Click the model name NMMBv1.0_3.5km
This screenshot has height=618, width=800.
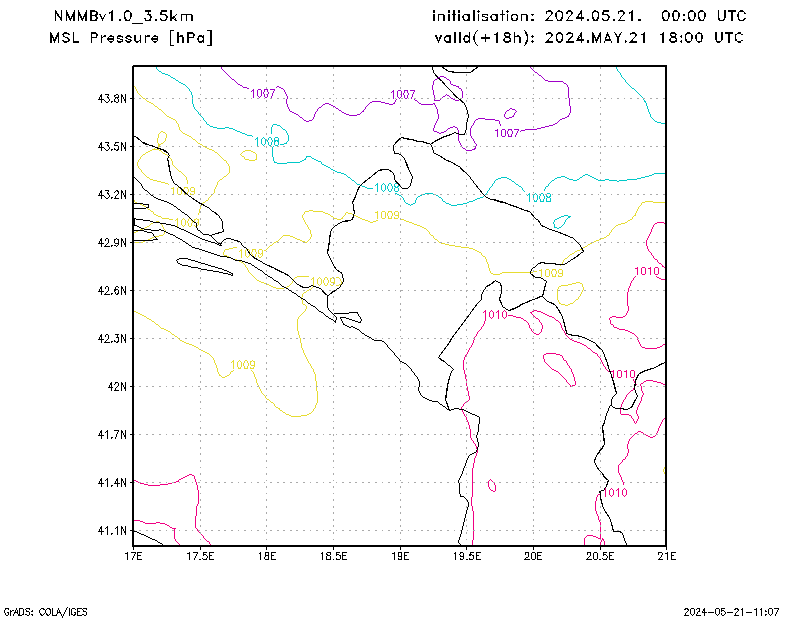[123, 16]
